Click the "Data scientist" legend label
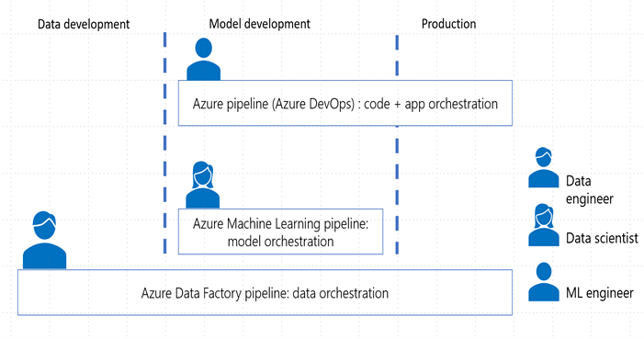The height and width of the screenshot is (339, 644). tap(602, 238)
